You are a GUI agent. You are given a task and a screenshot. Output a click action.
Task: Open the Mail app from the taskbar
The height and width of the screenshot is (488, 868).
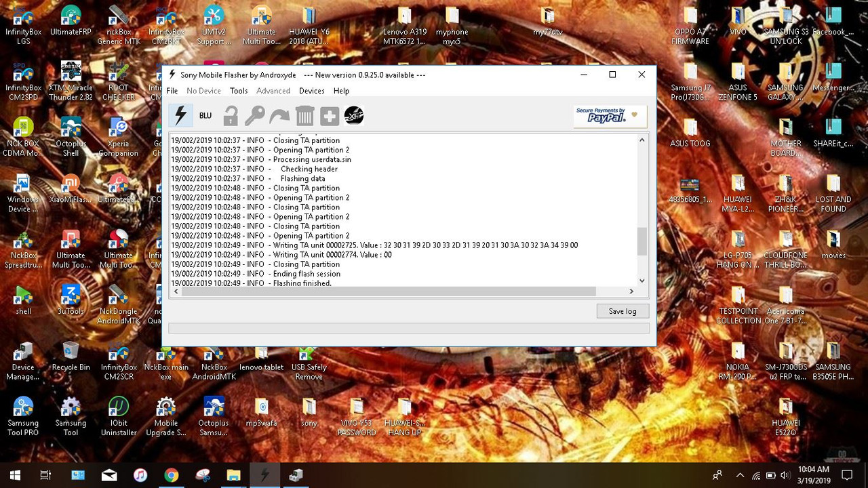point(109,475)
